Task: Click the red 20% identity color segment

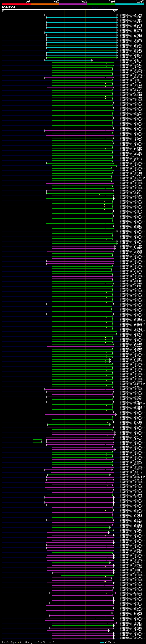Action: (16, 4)
